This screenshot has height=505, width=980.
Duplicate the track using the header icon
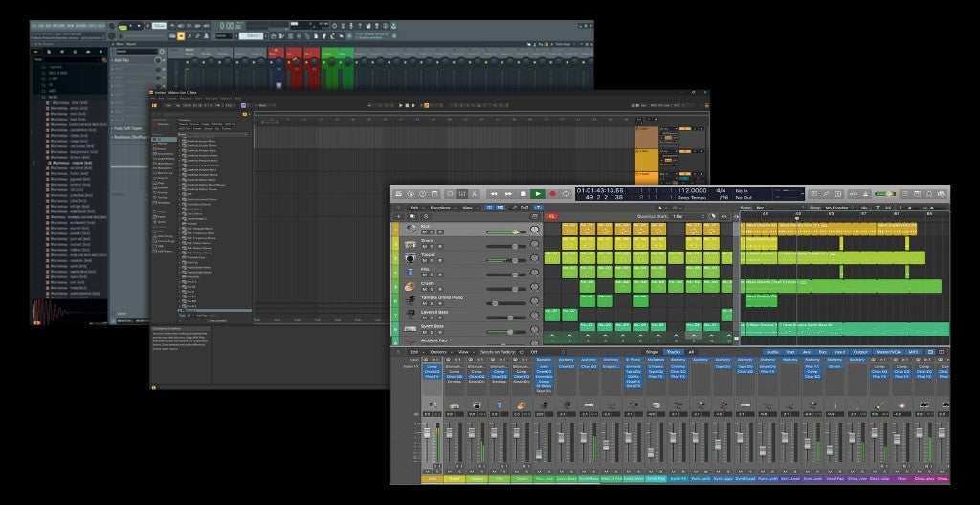pyautogui.click(x=412, y=217)
